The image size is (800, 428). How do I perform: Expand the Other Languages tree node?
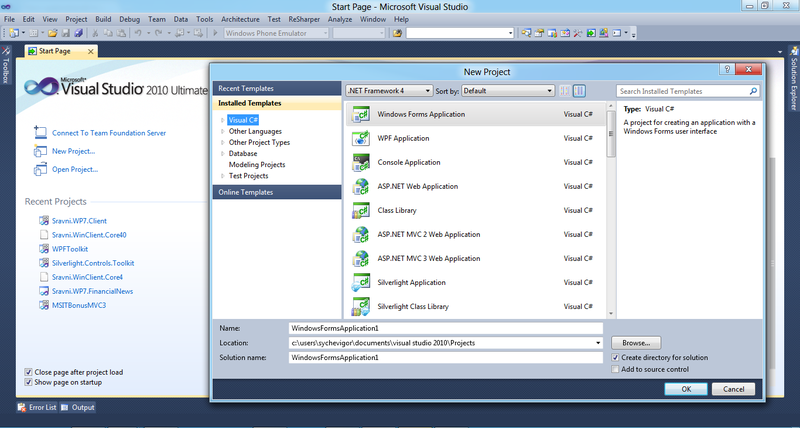click(222, 131)
